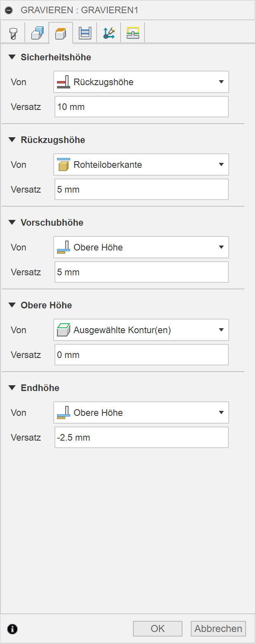Select the Heights tab icon
Image resolution: width=256 pixels, height=644 pixels.
[x=61, y=33]
